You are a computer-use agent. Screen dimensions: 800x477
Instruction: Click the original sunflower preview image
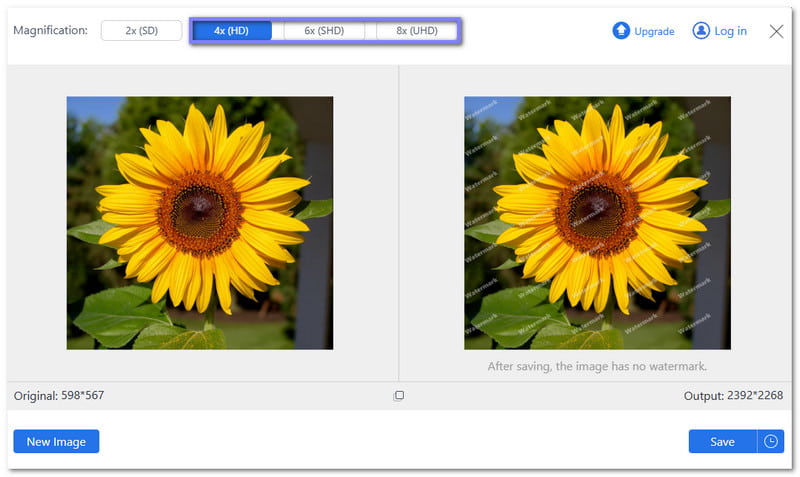click(200, 222)
